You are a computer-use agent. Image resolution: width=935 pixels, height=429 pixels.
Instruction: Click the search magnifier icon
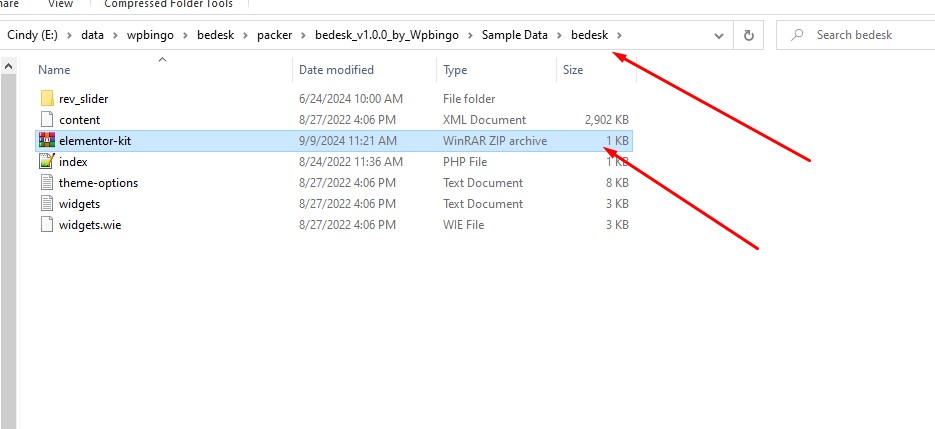(x=797, y=35)
